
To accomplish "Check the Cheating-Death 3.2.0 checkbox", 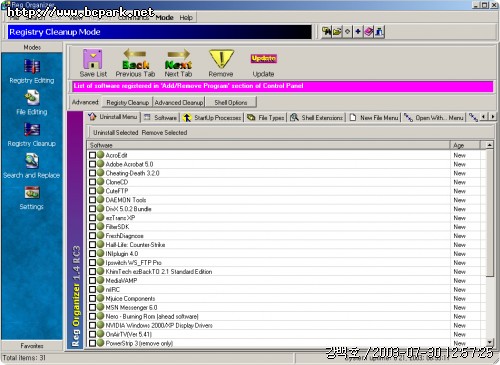I will click(x=92, y=173).
